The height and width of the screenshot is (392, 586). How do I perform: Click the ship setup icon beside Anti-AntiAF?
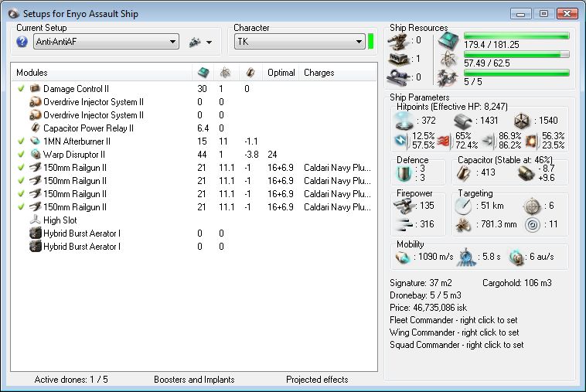195,43
